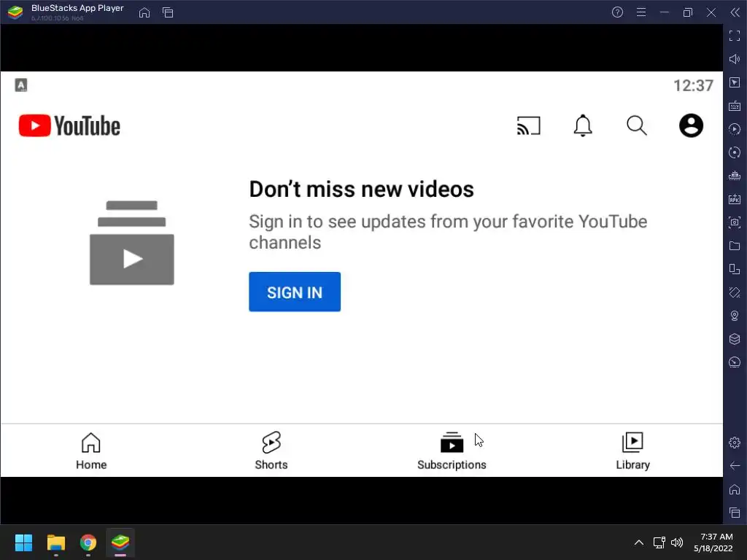
Task: Open Chrome from the taskbar
Action: pyautogui.click(x=88, y=542)
